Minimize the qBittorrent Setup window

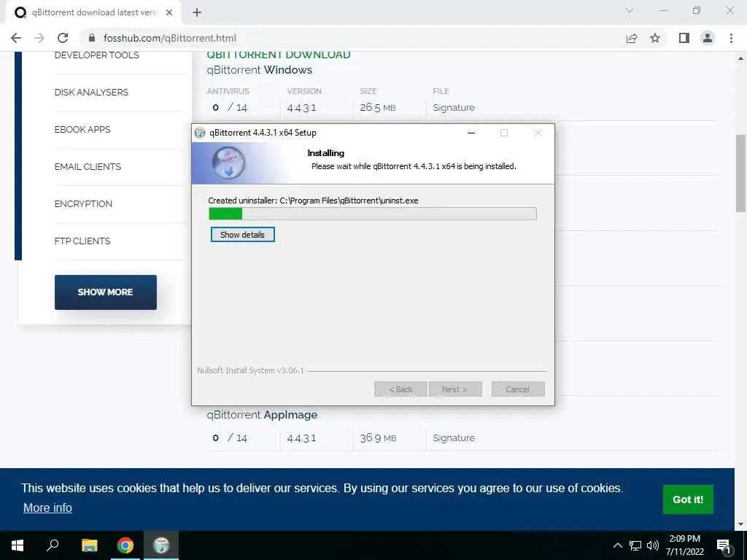[x=471, y=133]
